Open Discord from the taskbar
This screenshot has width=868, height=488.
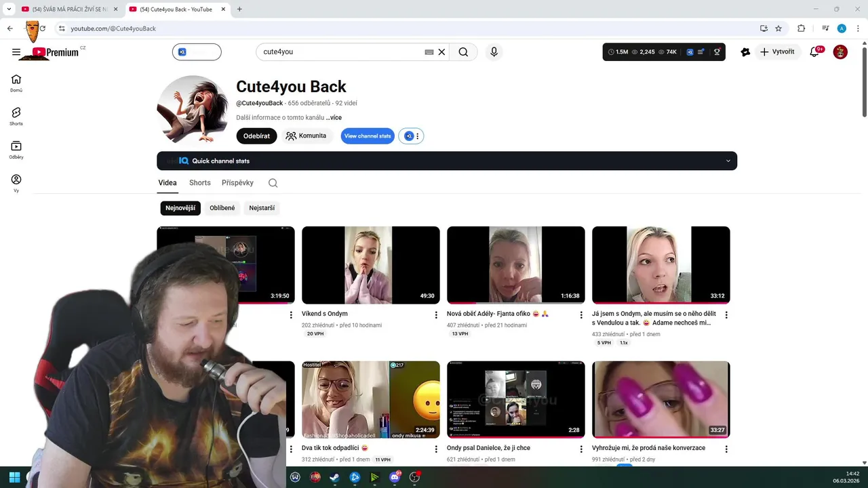click(x=395, y=477)
